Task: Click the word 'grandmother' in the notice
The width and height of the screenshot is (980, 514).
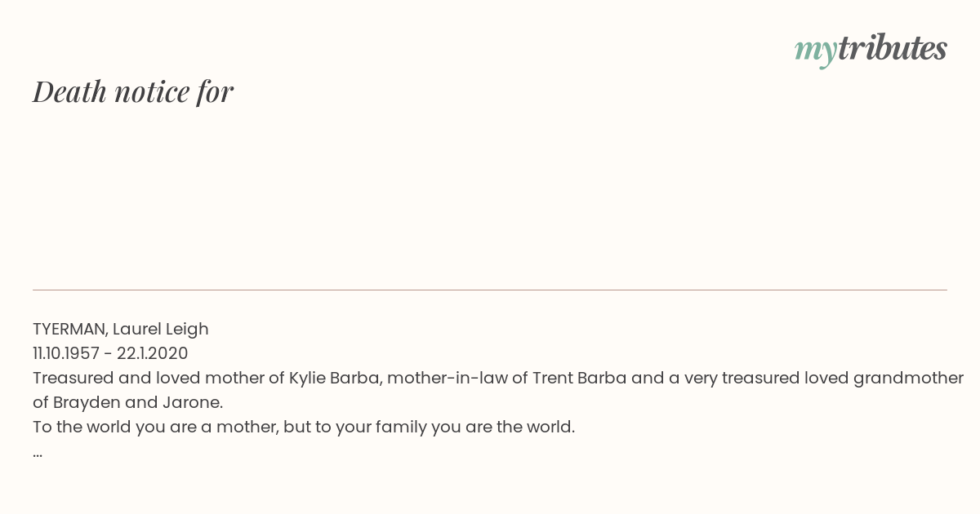Action: [908, 378]
